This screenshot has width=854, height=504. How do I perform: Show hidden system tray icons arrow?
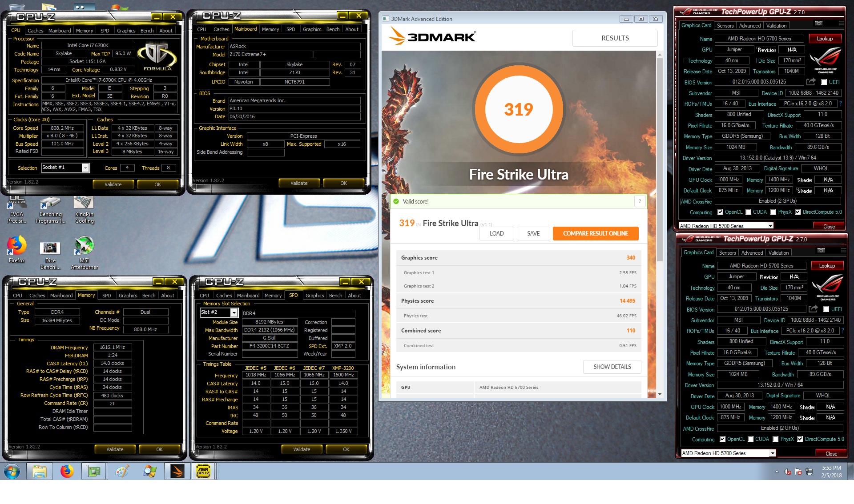coord(777,472)
